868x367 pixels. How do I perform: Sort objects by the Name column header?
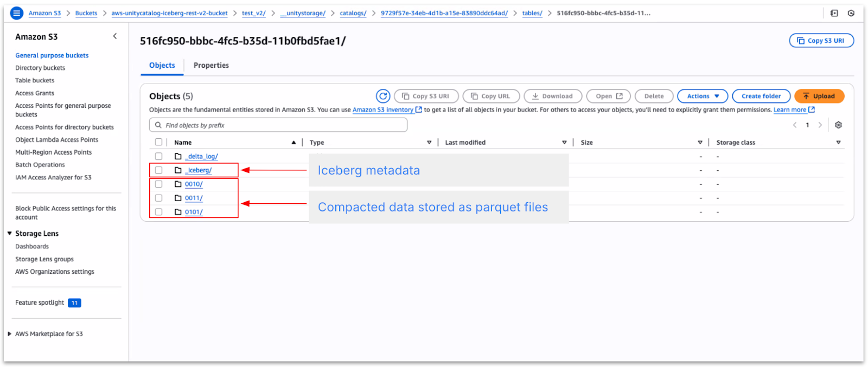click(183, 143)
